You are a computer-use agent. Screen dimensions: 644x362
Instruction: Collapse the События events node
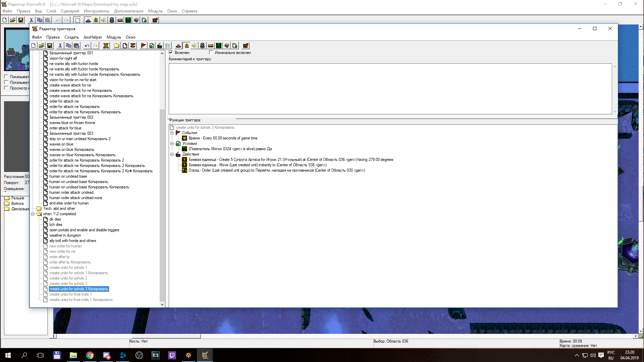[172, 133]
